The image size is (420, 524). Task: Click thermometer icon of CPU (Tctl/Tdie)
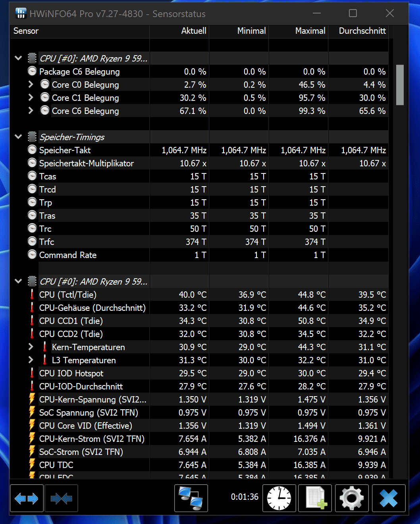tap(32, 295)
